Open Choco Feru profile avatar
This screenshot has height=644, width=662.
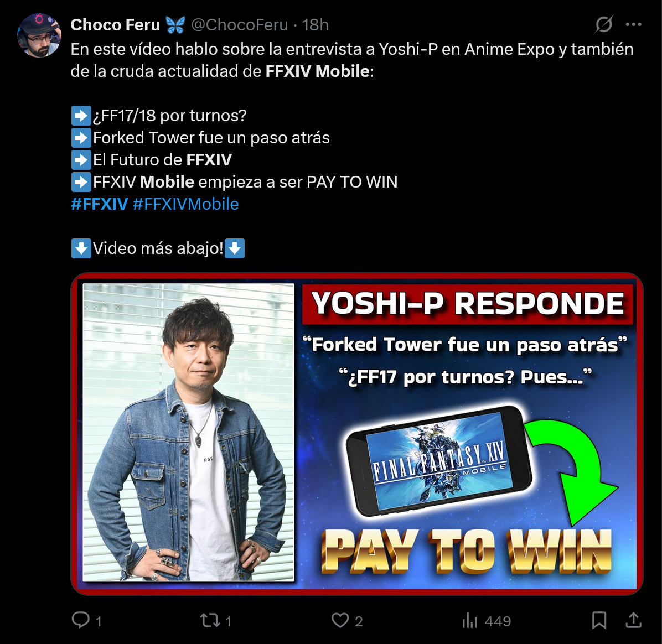click(39, 35)
